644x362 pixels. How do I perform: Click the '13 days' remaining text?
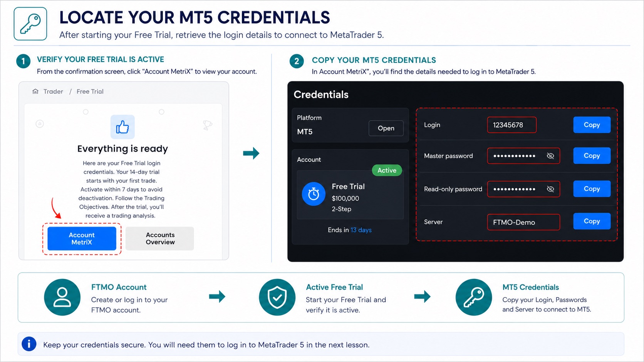coord(361,230)
